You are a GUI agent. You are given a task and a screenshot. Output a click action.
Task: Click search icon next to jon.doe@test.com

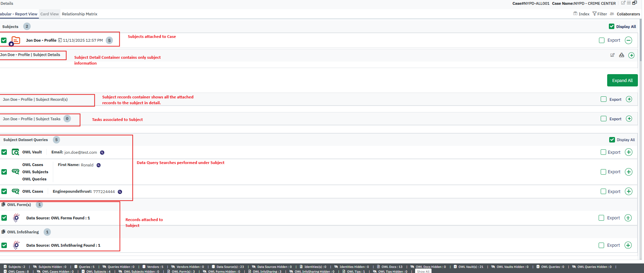tap(102, 153)
